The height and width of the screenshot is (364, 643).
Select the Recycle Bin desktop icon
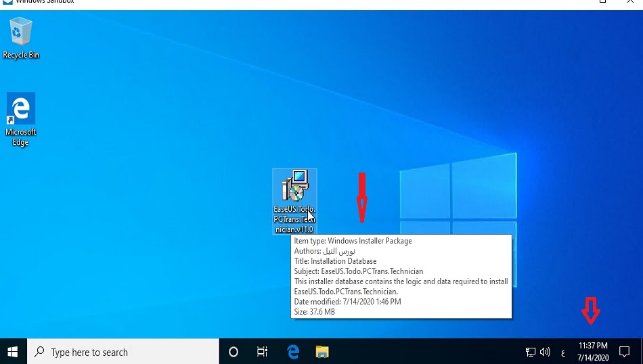[x=20, y=39]
